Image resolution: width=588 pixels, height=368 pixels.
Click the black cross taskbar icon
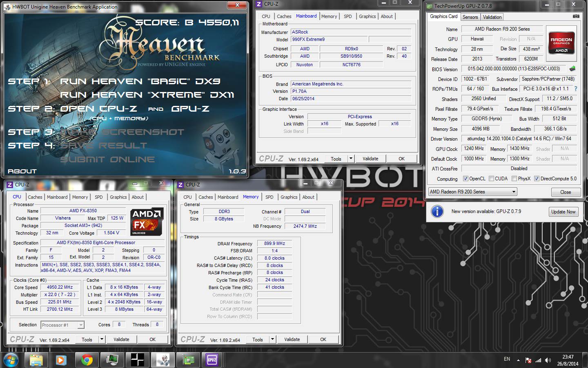(x=137, y=360)
